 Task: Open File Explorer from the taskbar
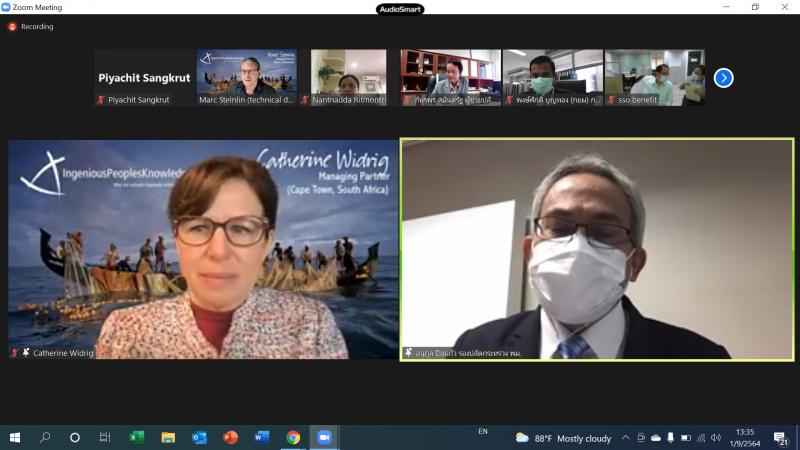pyautogui.click(x=168, y=437)
